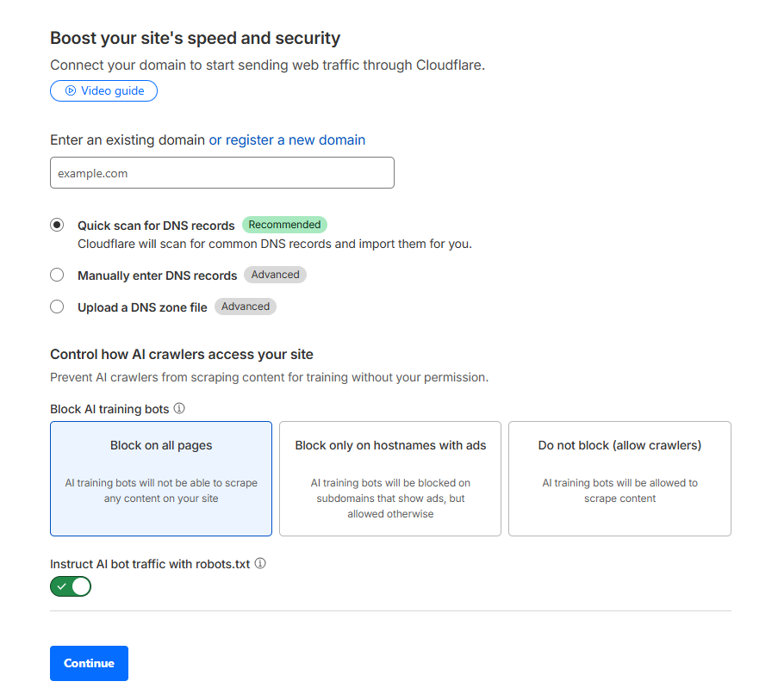Screen dimensions: 778x700
Task: Click the Manually enter DNS records label
Action: pyautogui.click(x=157, y=276)
